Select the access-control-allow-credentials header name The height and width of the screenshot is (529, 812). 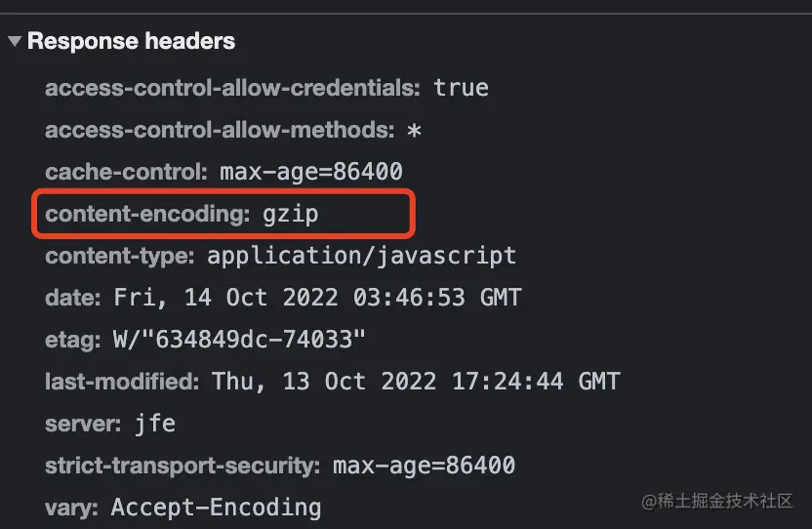pos(232,88)
